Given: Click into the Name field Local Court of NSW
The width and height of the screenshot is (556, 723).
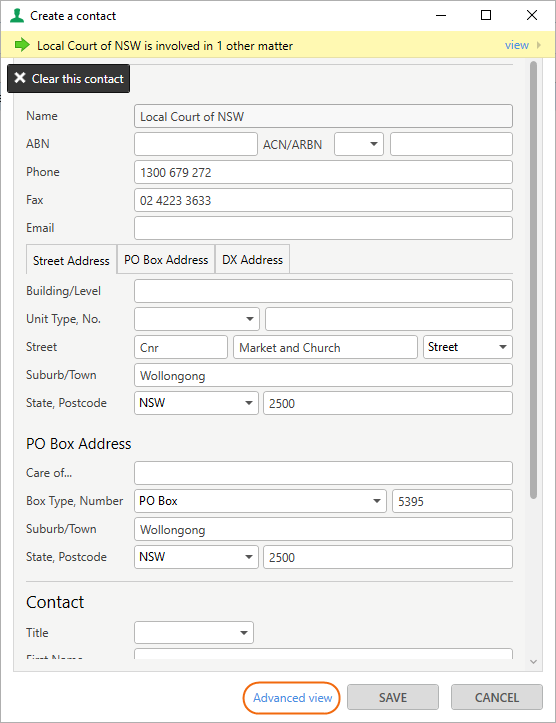Looking at the screenshot, I should click(x=323, y=116).
